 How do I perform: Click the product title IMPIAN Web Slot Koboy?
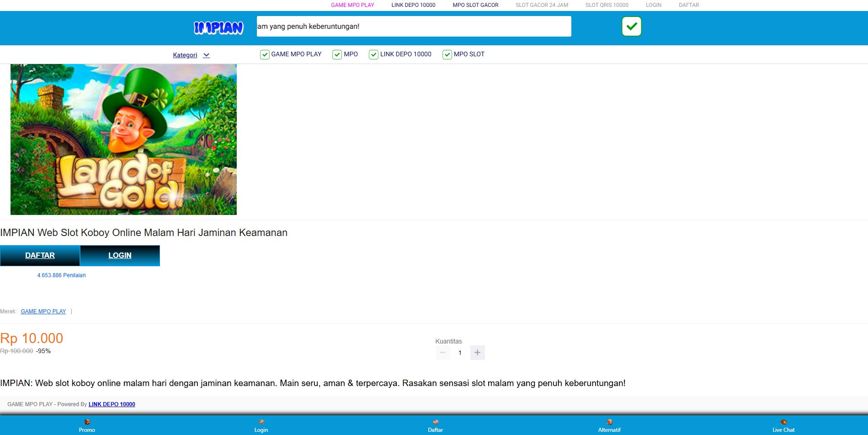[x=144, y=233]
